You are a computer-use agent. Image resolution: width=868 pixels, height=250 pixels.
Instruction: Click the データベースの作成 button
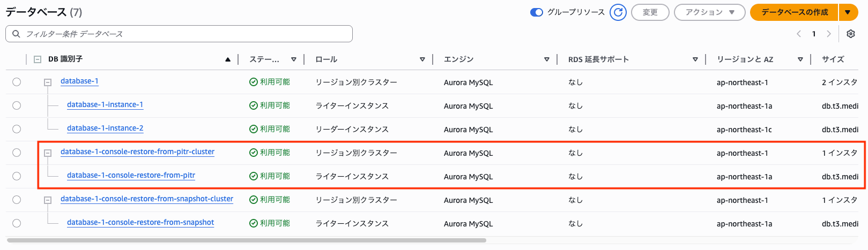pyautogui.click(x=795, y=12)
